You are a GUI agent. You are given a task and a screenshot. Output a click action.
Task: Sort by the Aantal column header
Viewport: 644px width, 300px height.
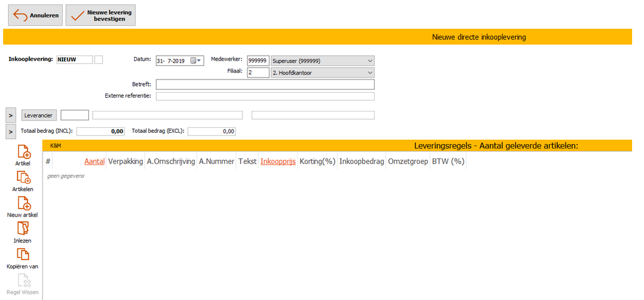point(94,161)
